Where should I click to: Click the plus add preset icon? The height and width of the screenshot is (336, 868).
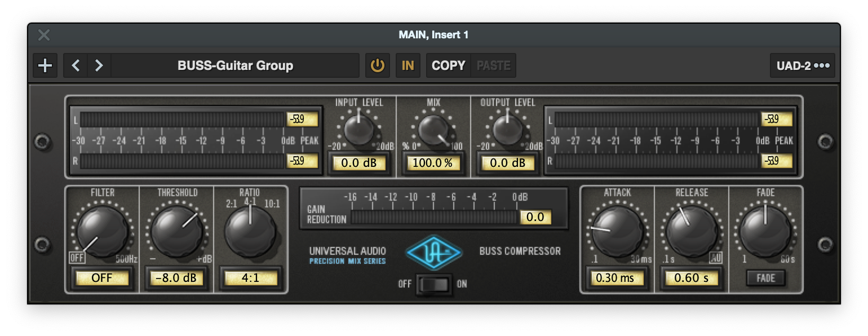45,65
